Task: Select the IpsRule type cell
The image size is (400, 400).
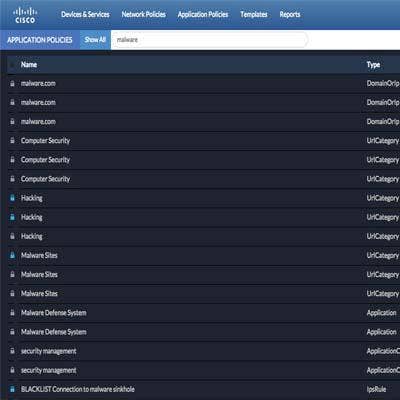Action: [376, 389]
